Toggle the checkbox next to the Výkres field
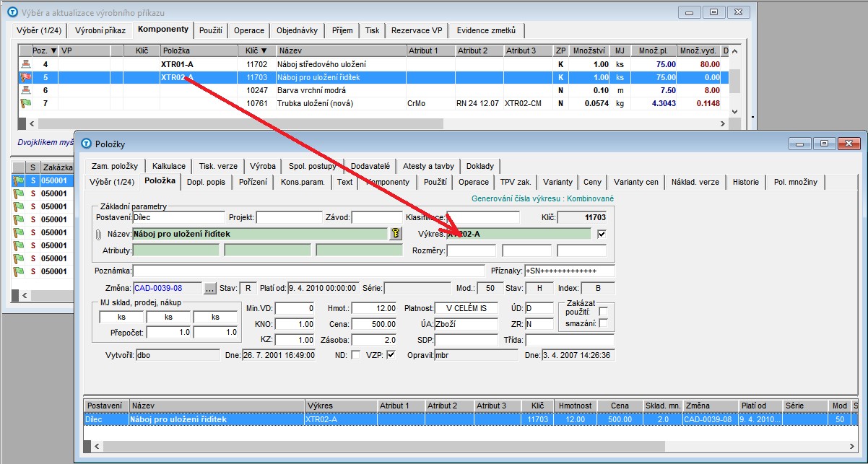This screenshot has width=868, height=464. point(602,234)
